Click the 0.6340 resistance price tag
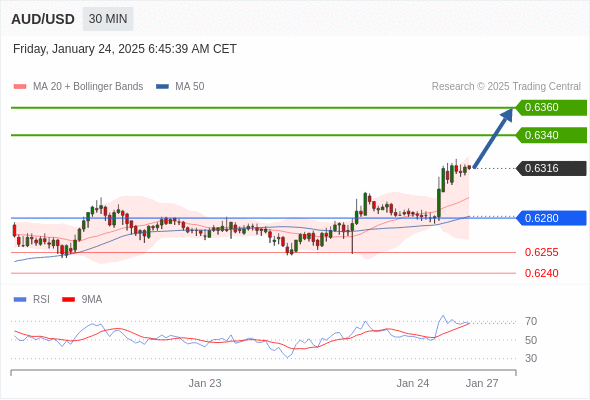 point(551,135)
